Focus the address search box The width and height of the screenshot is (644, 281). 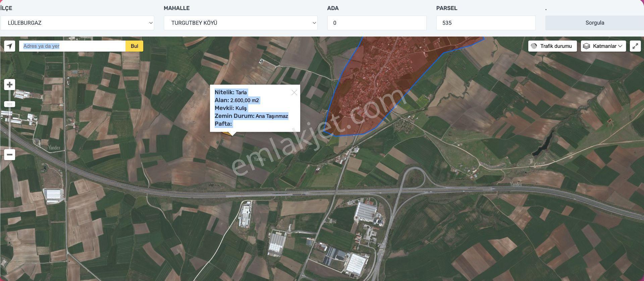click(x=72, y=46)
